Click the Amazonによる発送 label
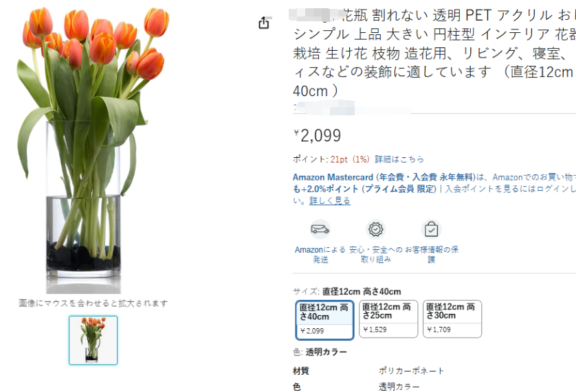This screenshot has width=576, height=392. pos(320,255)
